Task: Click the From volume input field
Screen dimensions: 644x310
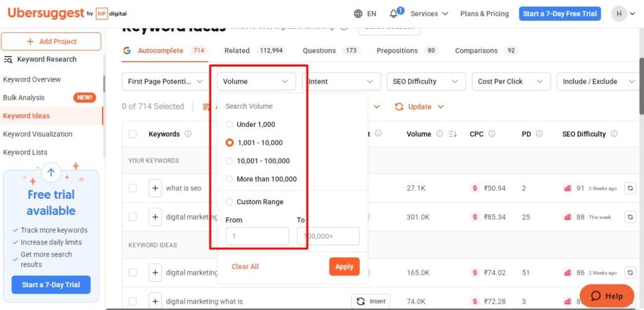Action: [x=257, y=236]
